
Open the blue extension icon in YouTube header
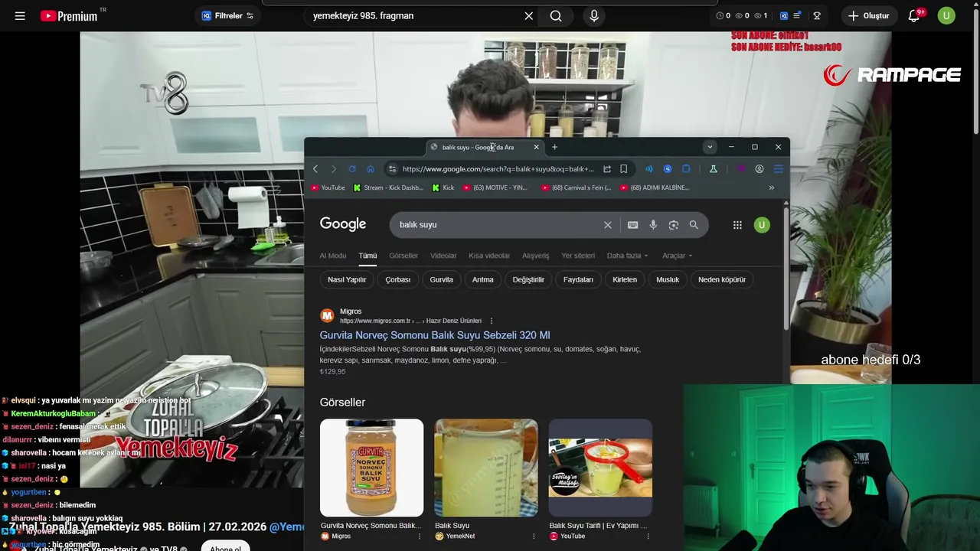tap(784, 15)
